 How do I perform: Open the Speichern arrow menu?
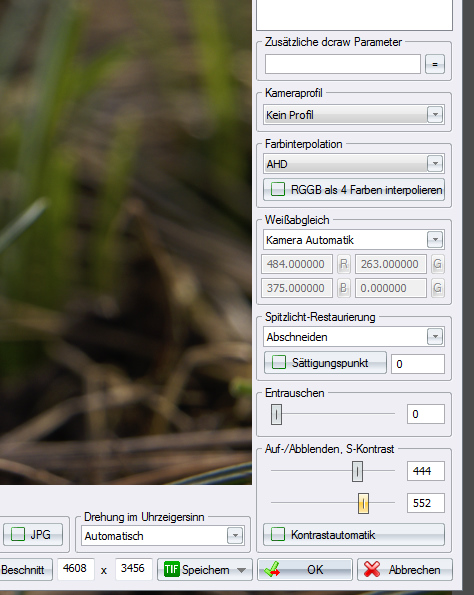click(241, 570)
